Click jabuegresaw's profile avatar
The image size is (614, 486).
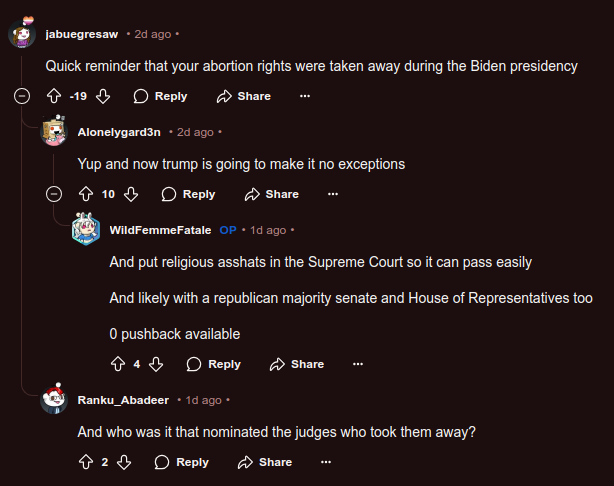point(23,35)
